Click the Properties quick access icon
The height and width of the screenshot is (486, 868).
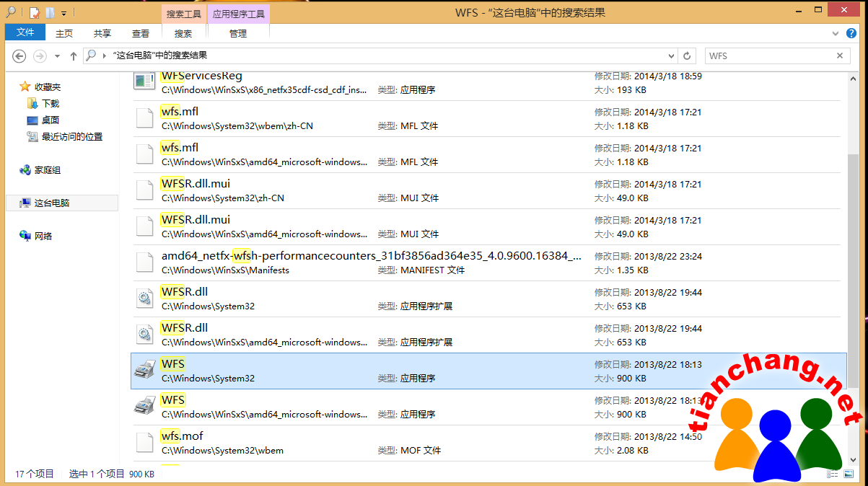(34, 12)
